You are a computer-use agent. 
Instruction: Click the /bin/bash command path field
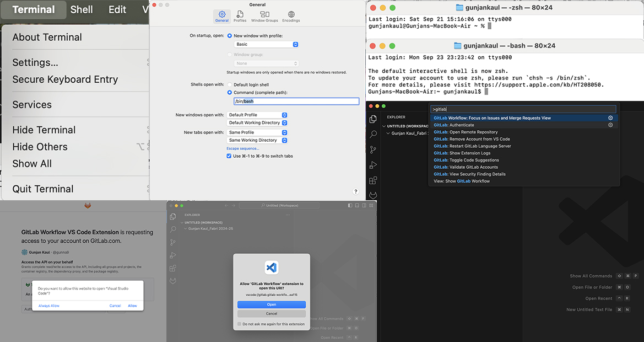tap(296, 101)
